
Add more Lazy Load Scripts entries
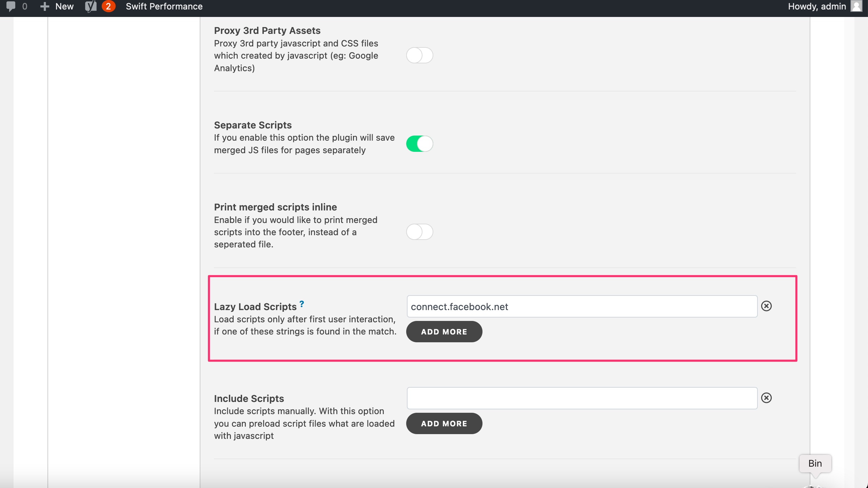444,332
